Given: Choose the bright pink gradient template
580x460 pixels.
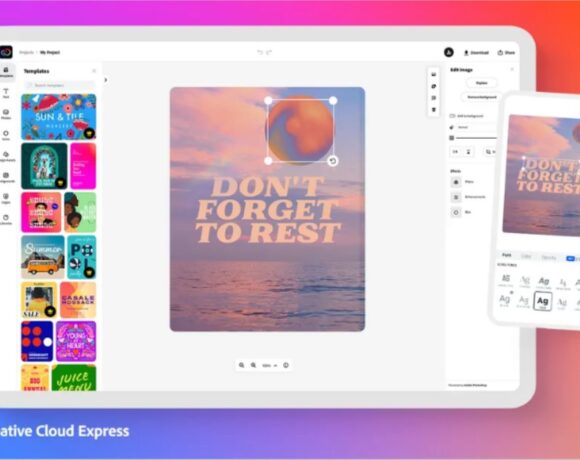Looking at the screenshot, I should [83, 166].
